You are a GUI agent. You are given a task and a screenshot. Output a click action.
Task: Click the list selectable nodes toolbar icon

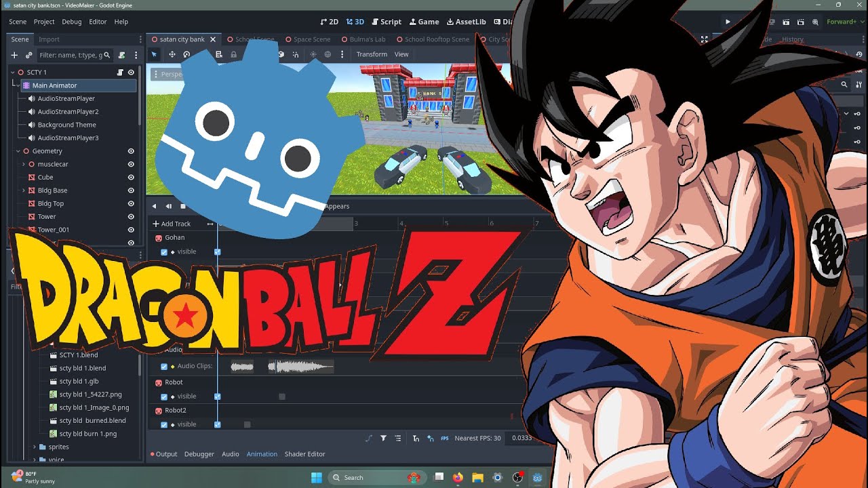[218, 54]
